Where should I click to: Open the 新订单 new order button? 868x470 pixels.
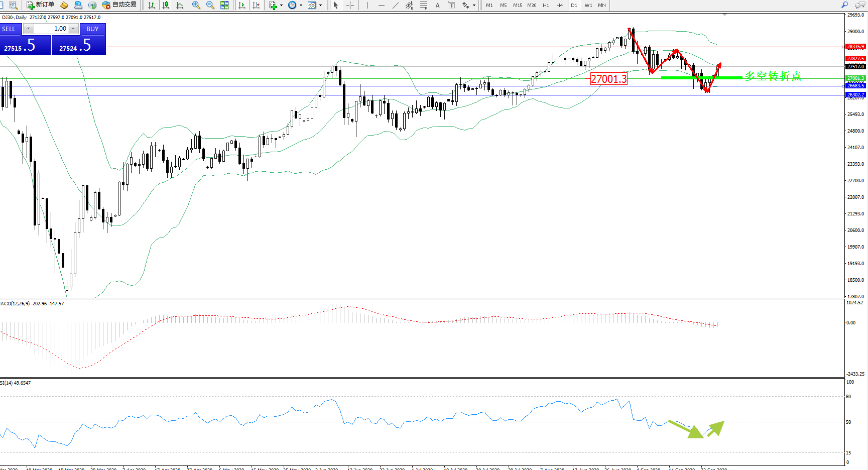coord(41,5)
